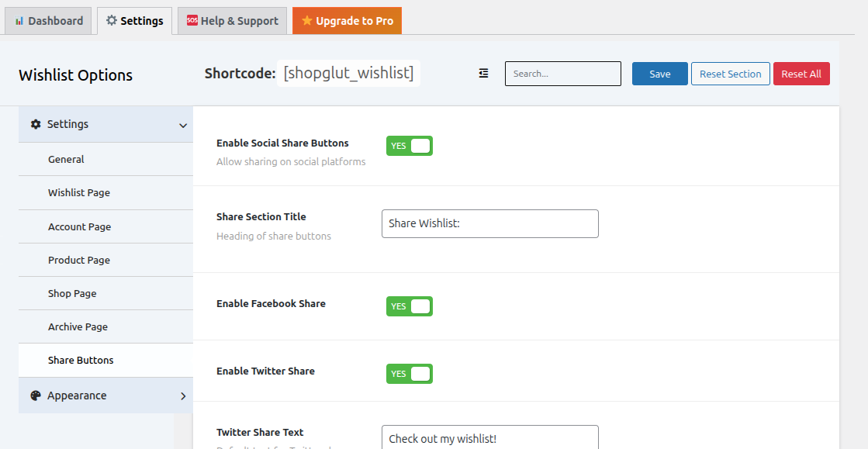Click the palette icon beside Appearance
The width and height of the screenshot is (868, 449).
36,395
